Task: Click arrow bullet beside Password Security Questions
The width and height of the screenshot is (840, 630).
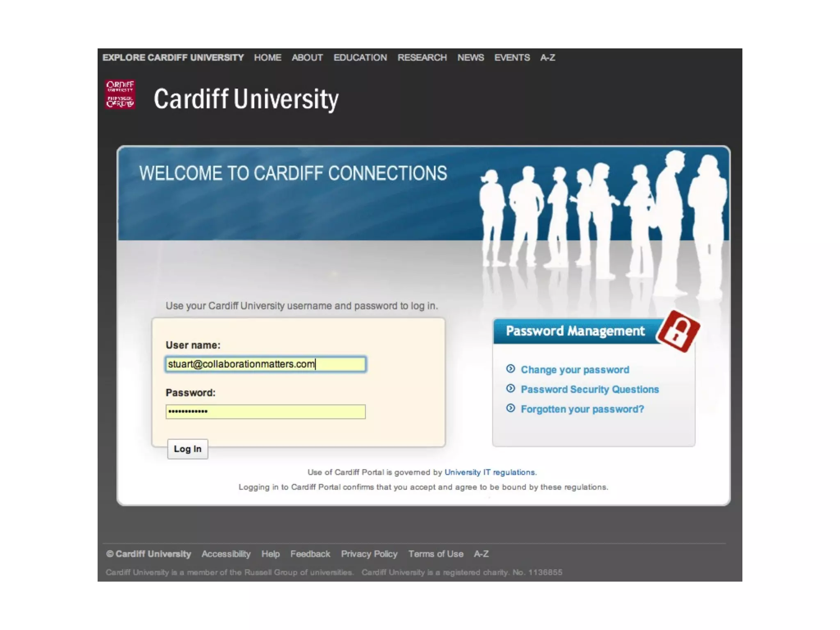Action: pyautogui.click(x=510, y=388)
